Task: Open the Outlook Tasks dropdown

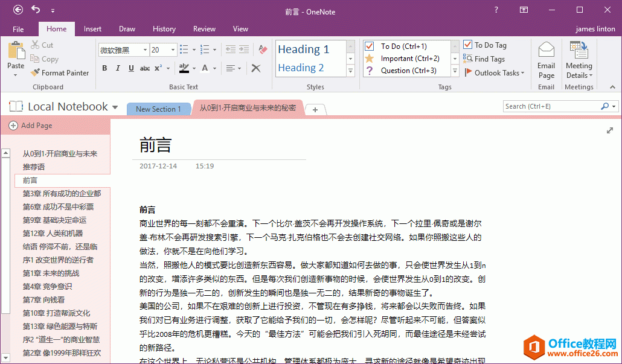Action: 522,73
